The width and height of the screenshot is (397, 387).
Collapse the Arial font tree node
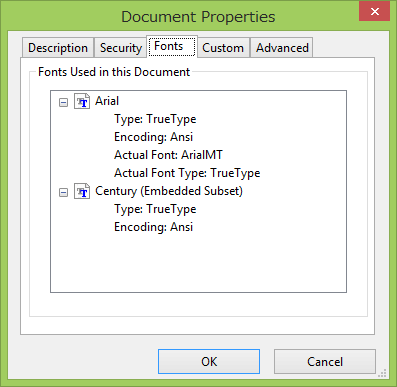(x=63, y=102)
